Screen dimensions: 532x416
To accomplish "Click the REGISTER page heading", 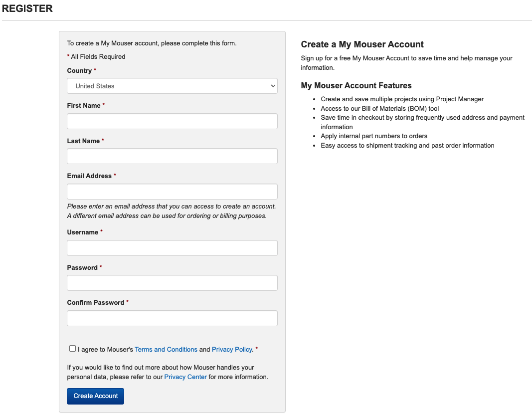I will [x=27, y=8].
